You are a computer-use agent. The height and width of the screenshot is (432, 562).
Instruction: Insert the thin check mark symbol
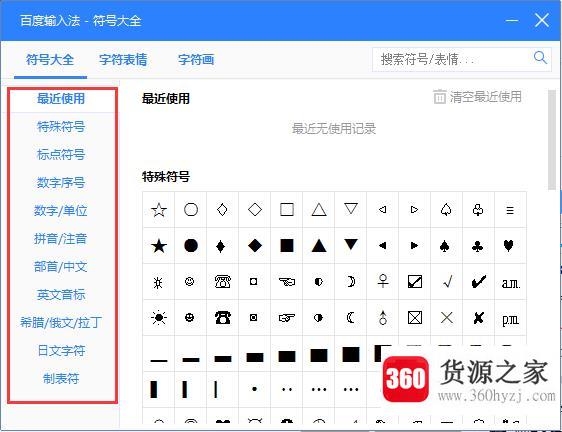(447, 282)
